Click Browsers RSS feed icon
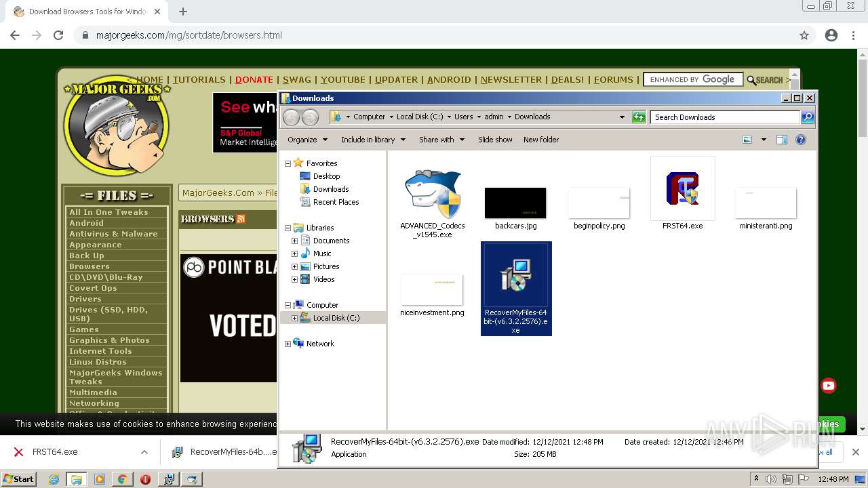The width and height of the screenshot is (868, 488). click(x=241, y=219)
